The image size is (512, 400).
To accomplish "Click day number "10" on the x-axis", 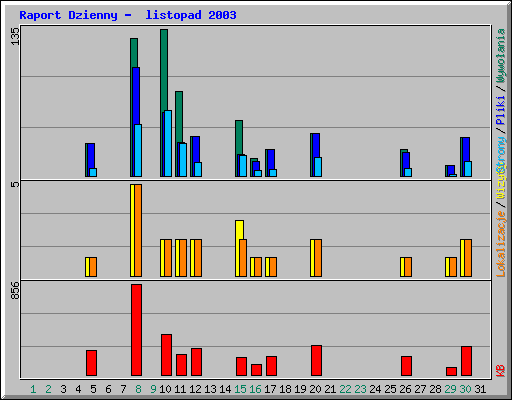I will pyautogui.click(x=165, y=389).
